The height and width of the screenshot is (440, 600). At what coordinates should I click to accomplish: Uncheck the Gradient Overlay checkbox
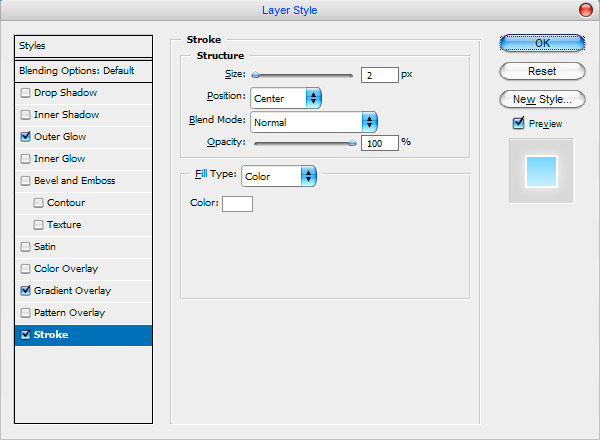click(x=25, y=291)
